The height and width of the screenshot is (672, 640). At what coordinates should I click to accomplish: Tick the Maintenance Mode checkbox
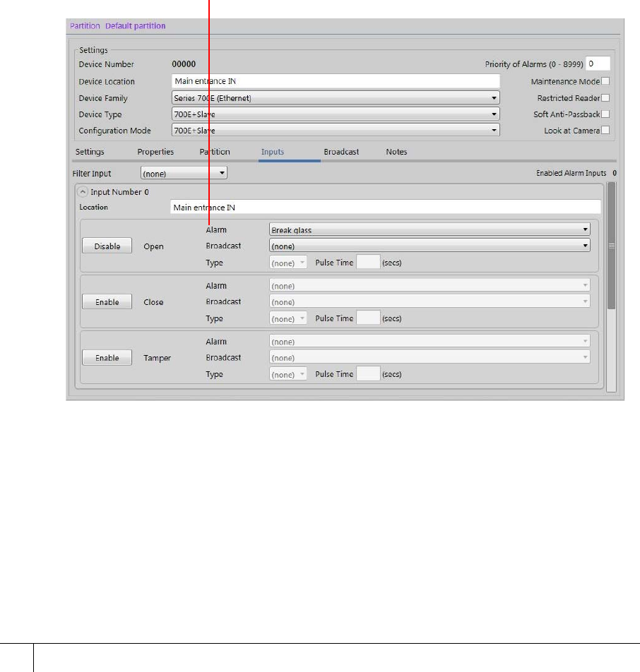605,81
